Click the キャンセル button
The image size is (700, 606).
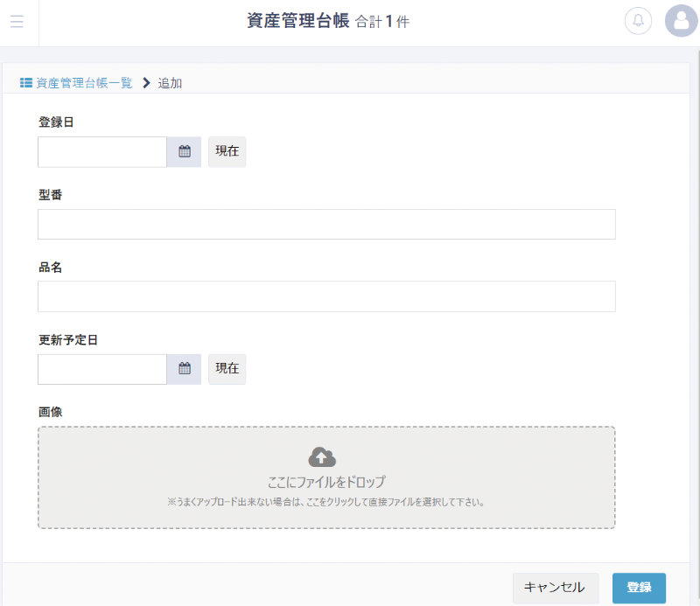[556, 588]
